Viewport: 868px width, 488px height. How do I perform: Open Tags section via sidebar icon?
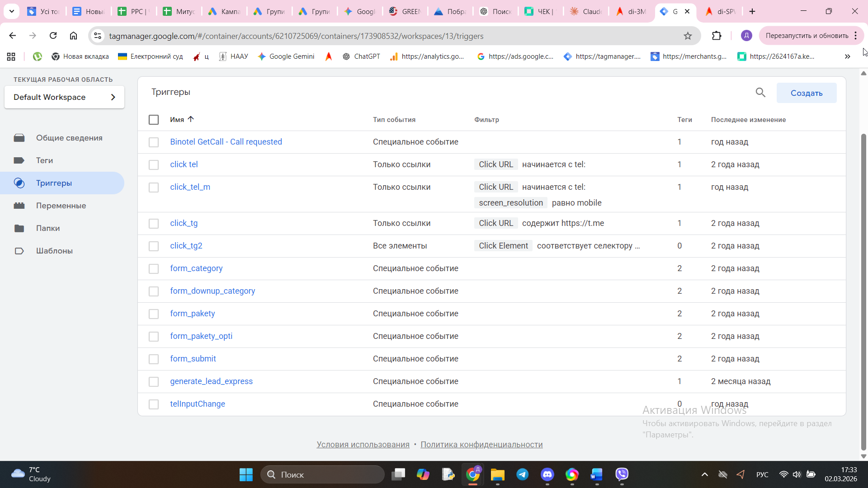19,160
